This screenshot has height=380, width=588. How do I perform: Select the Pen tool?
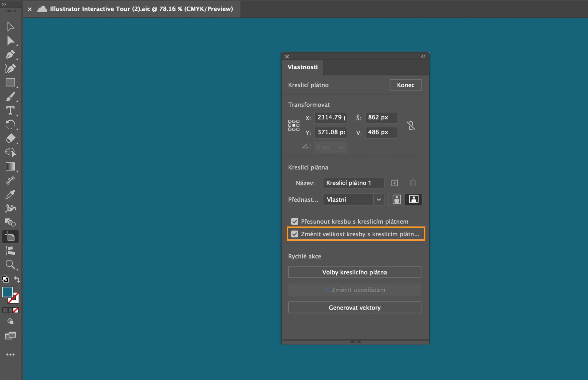10,54
